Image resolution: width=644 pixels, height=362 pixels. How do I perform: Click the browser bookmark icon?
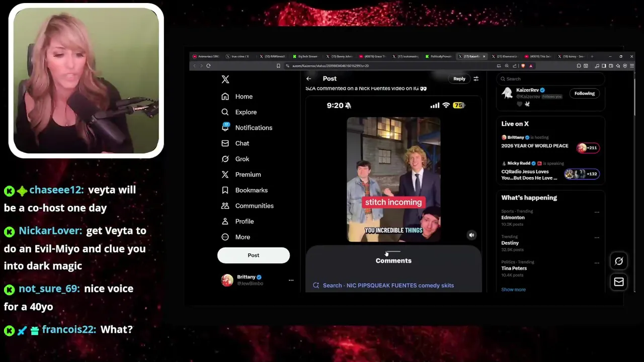point(278,66)
